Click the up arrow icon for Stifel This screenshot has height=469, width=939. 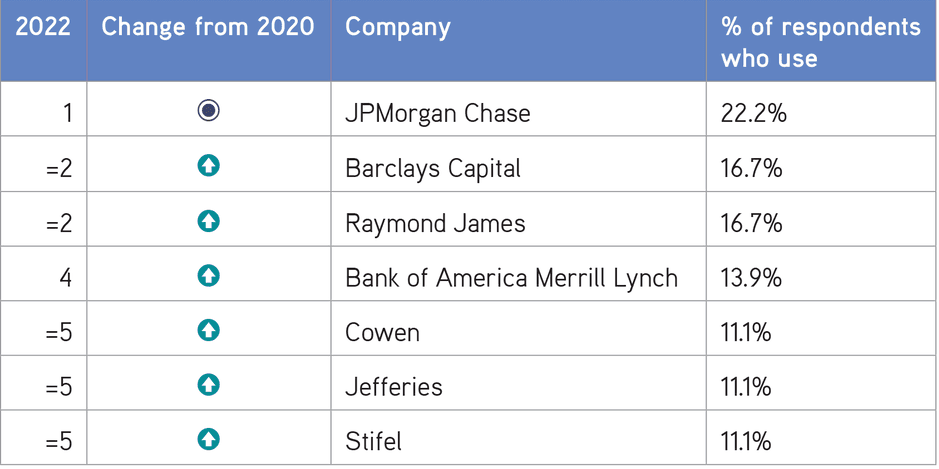pyautogui.click(x=208, y=439)
